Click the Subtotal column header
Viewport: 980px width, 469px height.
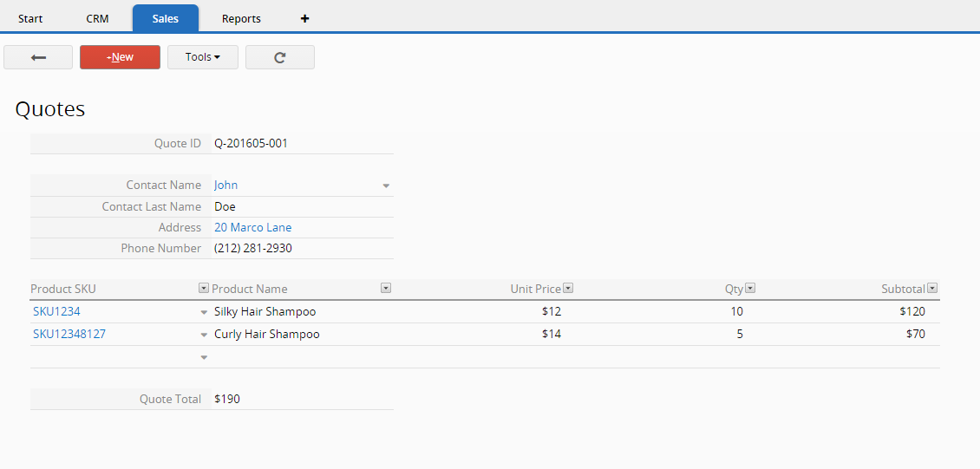903,290
